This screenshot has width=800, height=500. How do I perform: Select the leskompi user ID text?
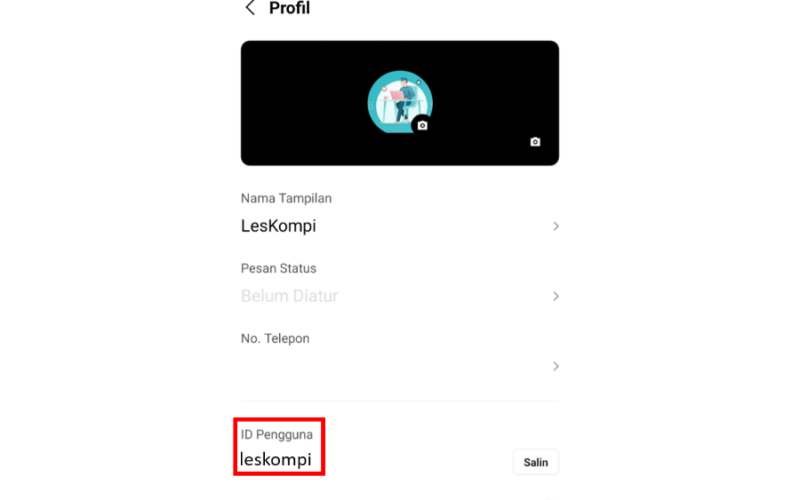[276, 460]
